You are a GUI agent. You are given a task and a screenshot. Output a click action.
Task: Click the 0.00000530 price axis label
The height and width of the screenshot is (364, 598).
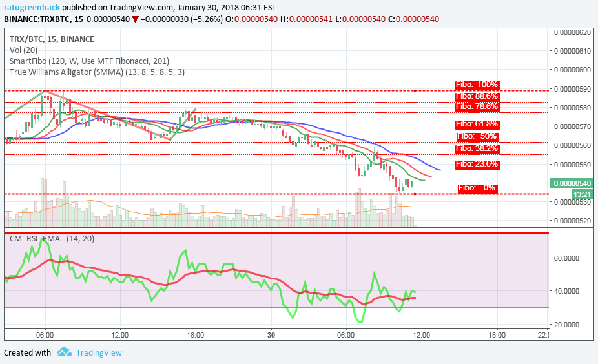tap(572, 202)
